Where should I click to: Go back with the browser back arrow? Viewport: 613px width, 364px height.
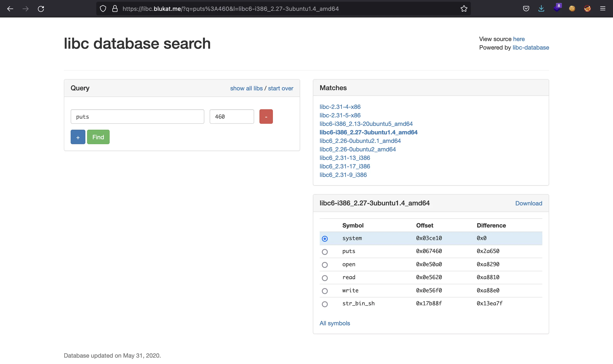[x=10, y=9]
